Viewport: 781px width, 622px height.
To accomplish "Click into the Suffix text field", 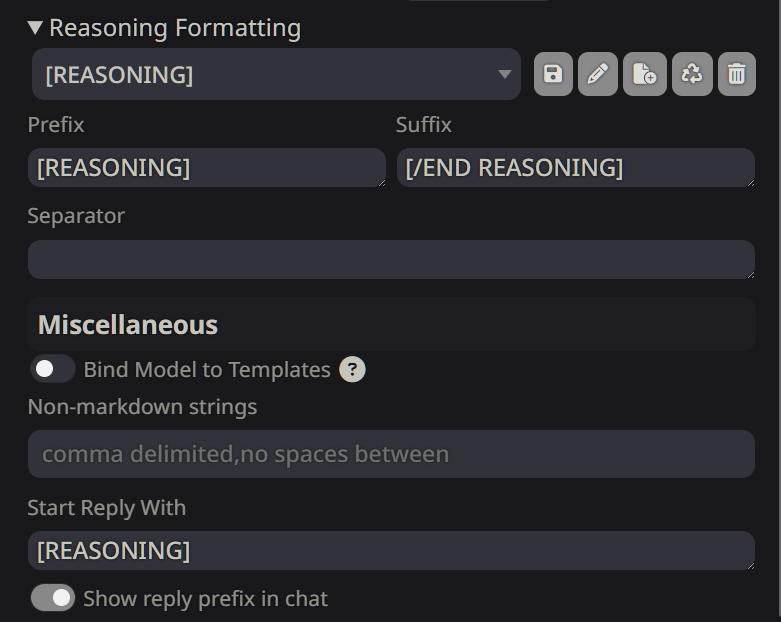I will coord(575,167).
